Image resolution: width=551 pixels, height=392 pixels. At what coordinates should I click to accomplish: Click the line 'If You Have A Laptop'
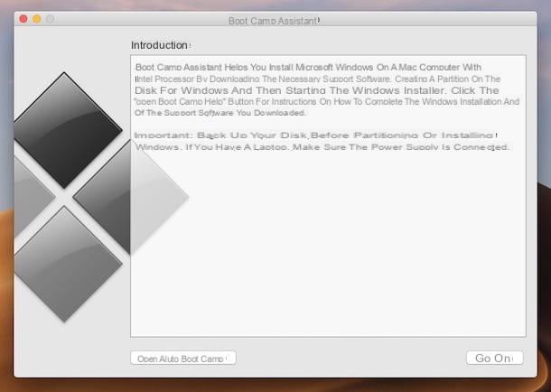click(322, 147)
